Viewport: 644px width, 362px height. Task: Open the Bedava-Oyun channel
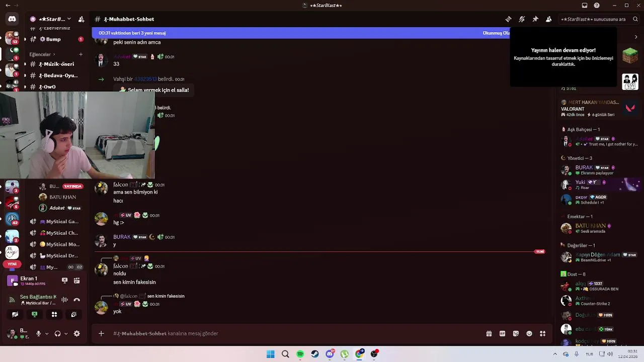coord(56,75)
